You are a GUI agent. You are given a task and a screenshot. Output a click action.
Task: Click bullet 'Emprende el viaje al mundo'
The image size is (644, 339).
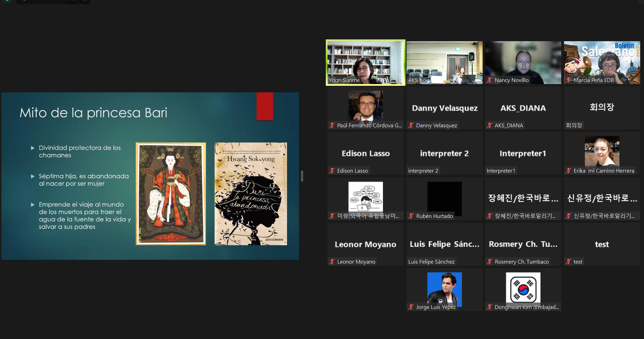[x=85, y=216]
